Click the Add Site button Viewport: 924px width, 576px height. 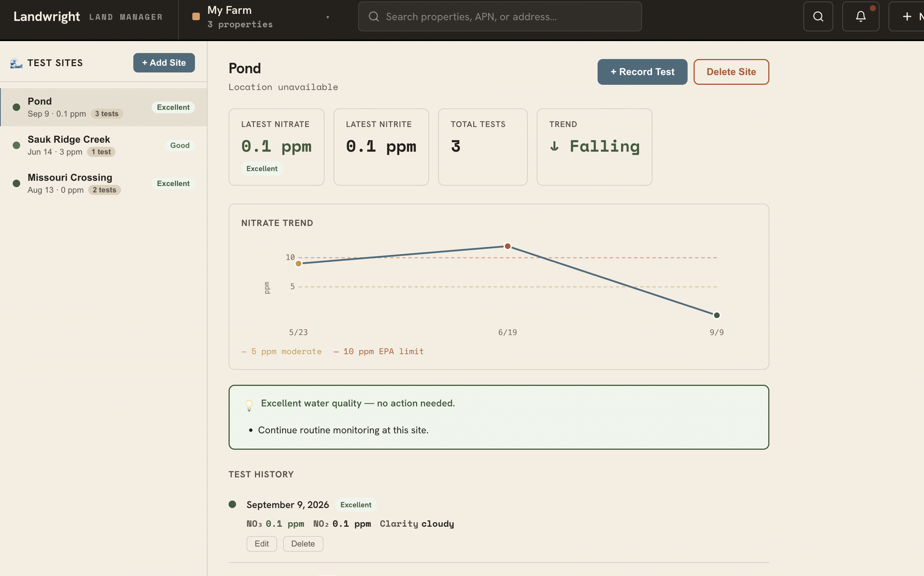[x=164, y=63]
